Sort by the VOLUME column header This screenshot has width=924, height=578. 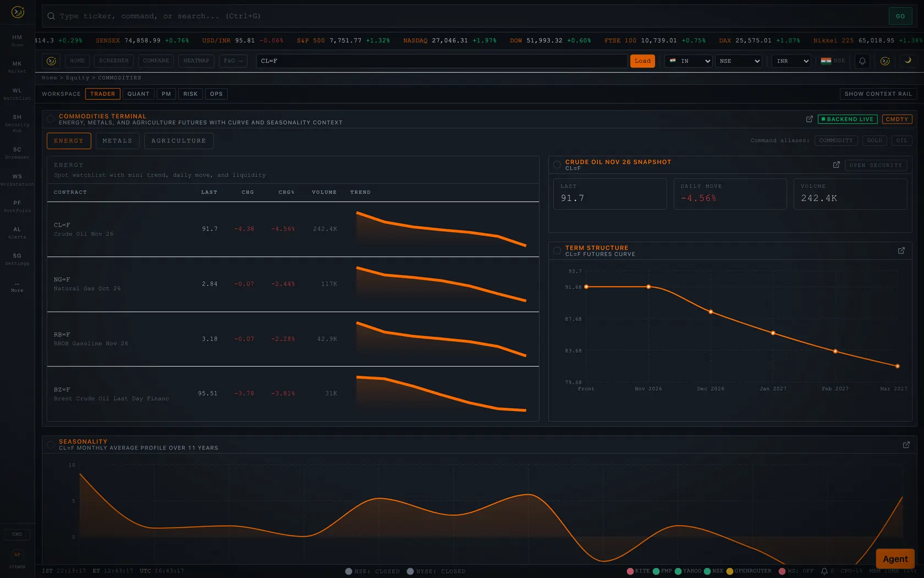pyautogui.click(x=324, y=193)
